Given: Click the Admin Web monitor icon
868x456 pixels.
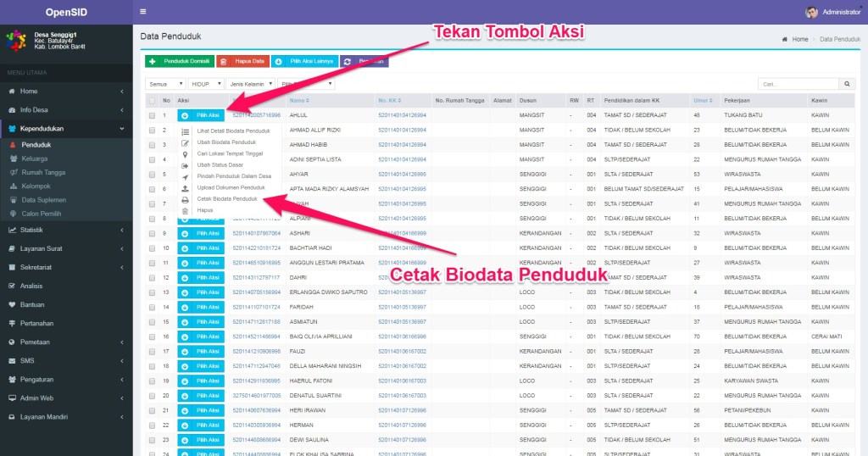Looking at the screenshot, I should click(12, 398).
